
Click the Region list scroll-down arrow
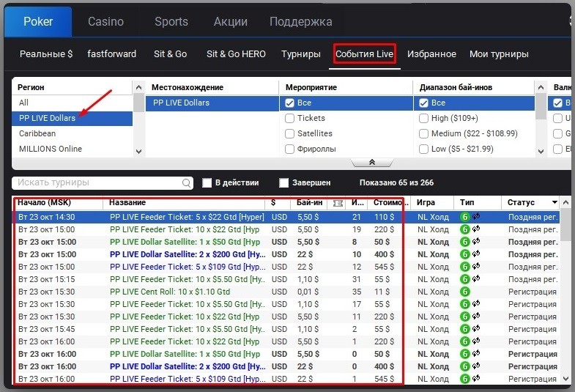[138, 151]
